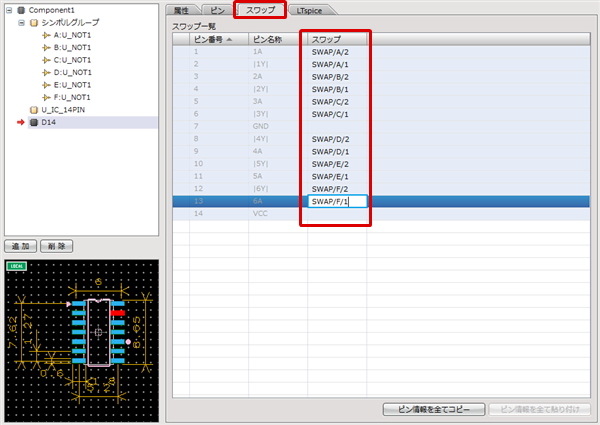This screenshot has width=600, height=425.
Task: Click the D14 footprint icon
Action: [x=34, y=122]
